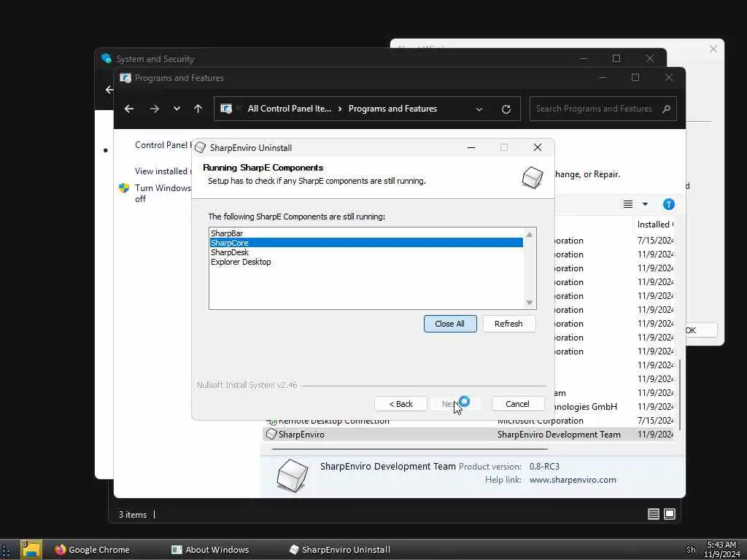The width and height of the screenshot is (747, 560).
Task: Close the About Windows dialog
Action: pos(713,49)
